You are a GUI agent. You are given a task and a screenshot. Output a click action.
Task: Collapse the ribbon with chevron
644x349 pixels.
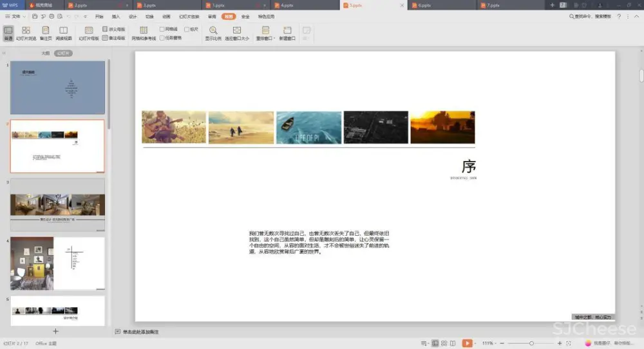click(637, 17)
